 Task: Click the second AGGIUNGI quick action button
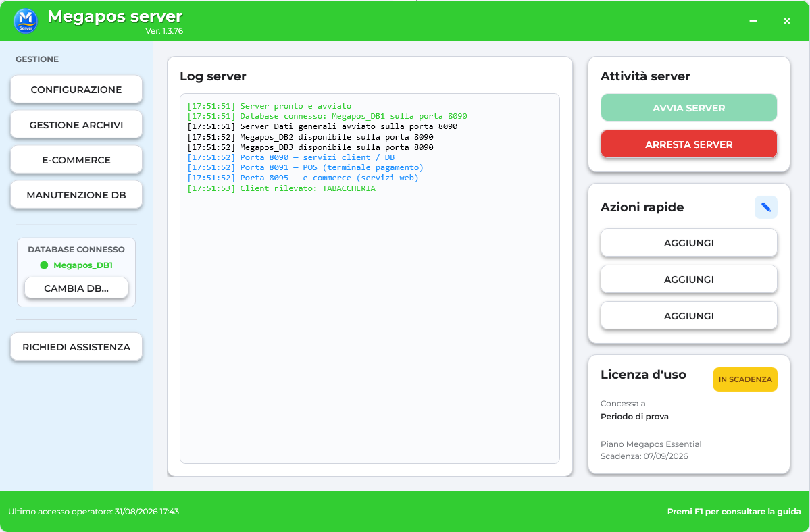tap(688, 279)
